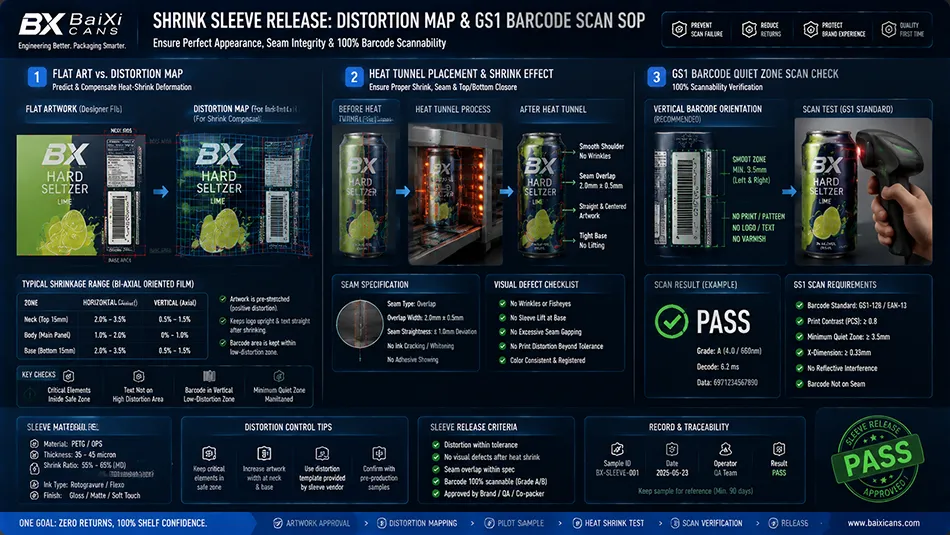
Task: Click the green Sleeve Release PASS Approved stamp
Action: [x=878, y=459]
